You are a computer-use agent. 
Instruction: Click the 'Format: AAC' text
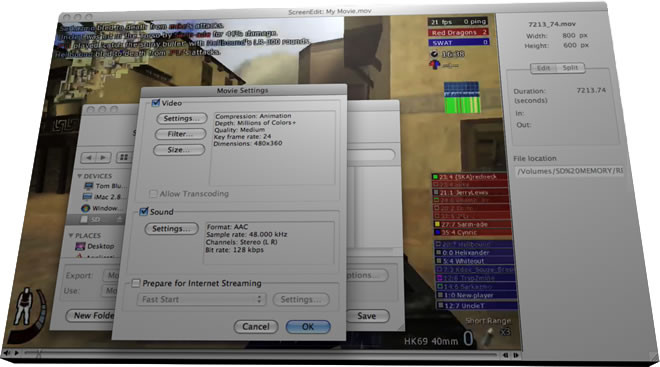pos(227,226)
